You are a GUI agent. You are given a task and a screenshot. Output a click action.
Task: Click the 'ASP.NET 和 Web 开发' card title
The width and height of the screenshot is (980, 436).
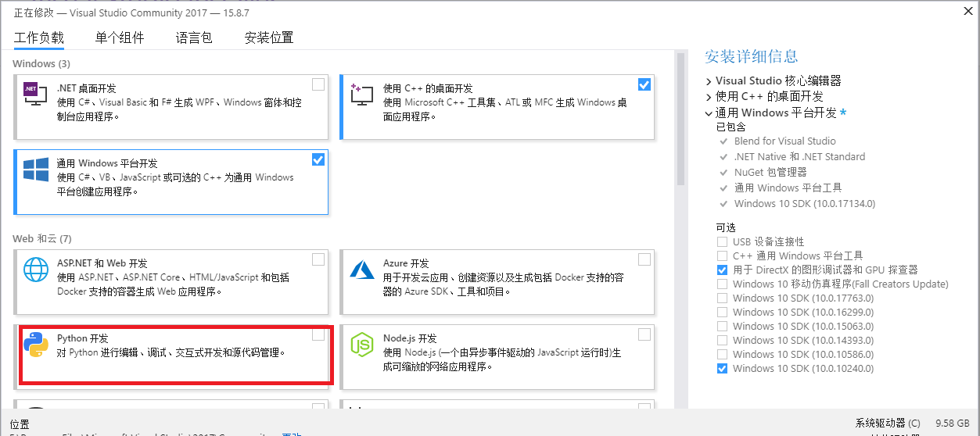point(102,263)
